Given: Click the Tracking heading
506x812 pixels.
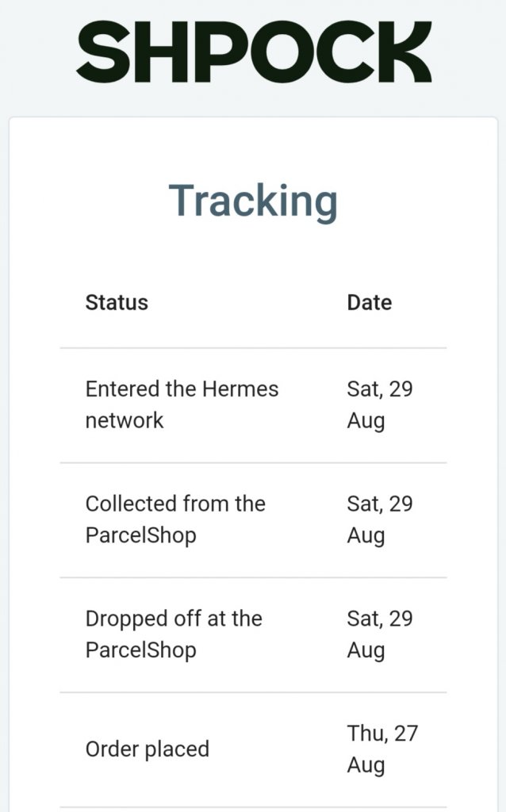Looking at the screenshot, I should (x=253, y=201).
